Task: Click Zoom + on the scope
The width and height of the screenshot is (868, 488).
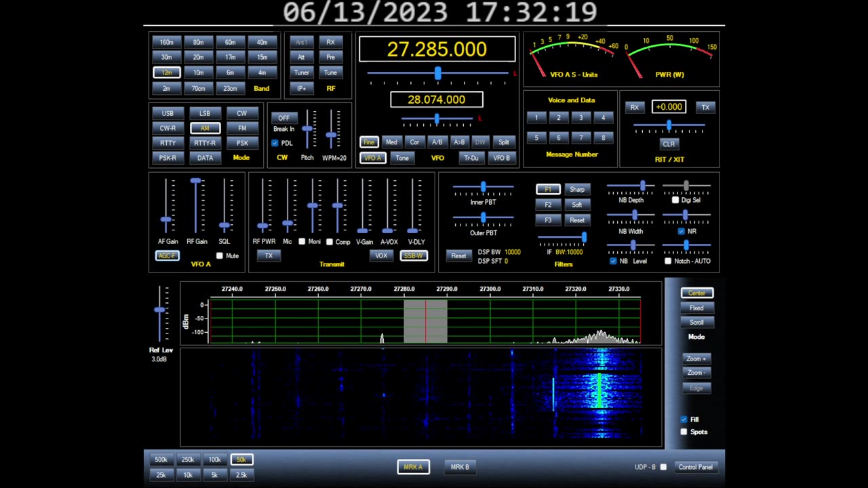Action: click(x=696, y=359)
